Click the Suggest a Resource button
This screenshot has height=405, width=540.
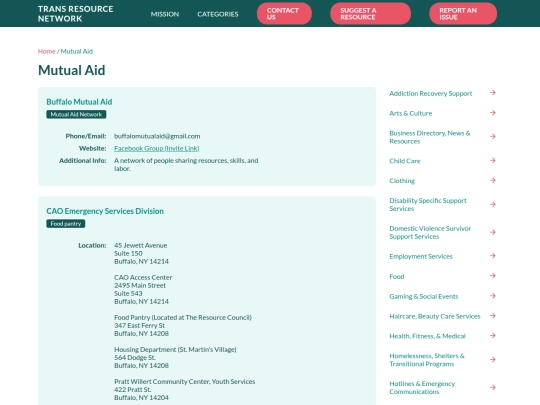click(x=370, y=14)
